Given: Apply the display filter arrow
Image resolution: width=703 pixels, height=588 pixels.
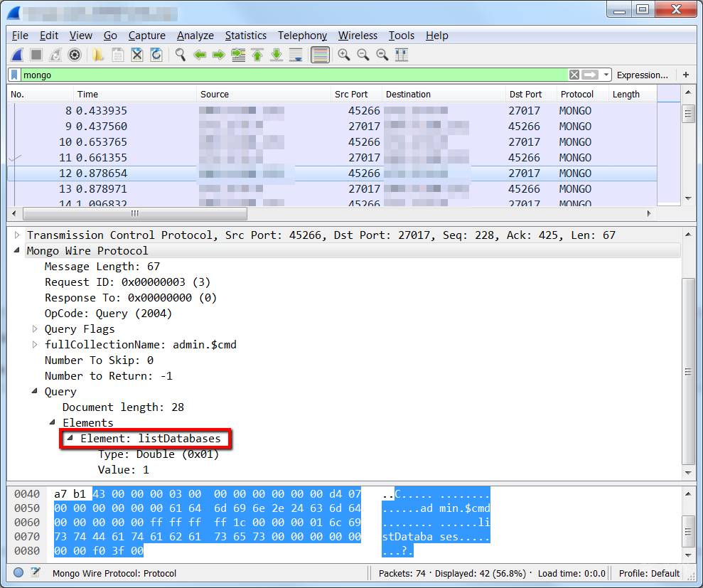Looking at the screenshot, I should (590, 75).
